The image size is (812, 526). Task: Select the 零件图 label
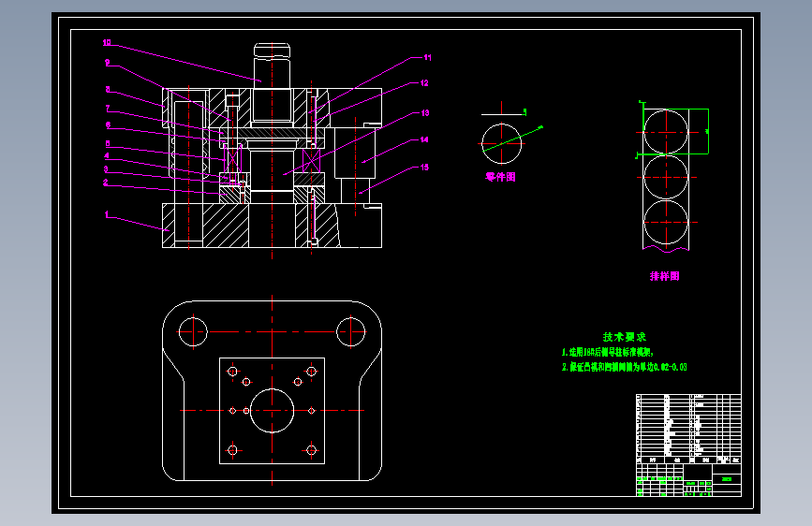(x=500, y=177)
